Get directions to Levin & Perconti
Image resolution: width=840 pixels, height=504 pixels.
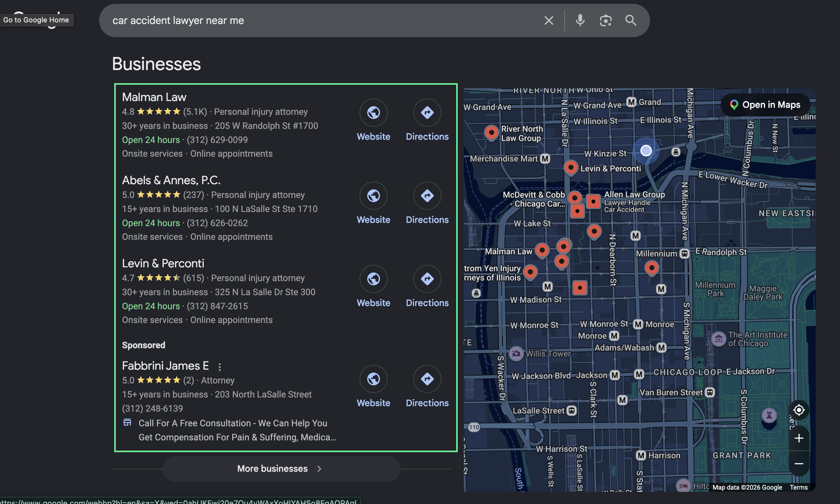click(427, 279)
